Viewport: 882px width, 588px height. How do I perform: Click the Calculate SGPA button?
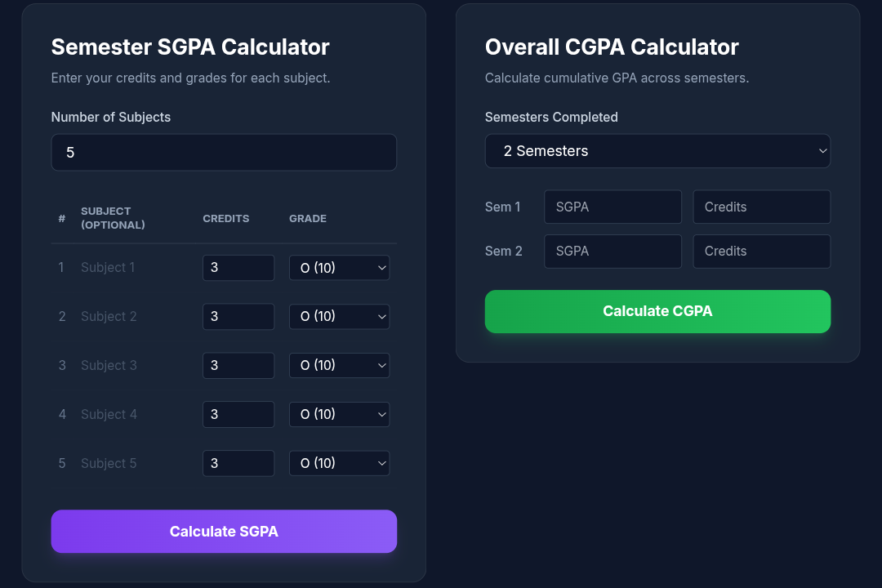pos(224,532)
